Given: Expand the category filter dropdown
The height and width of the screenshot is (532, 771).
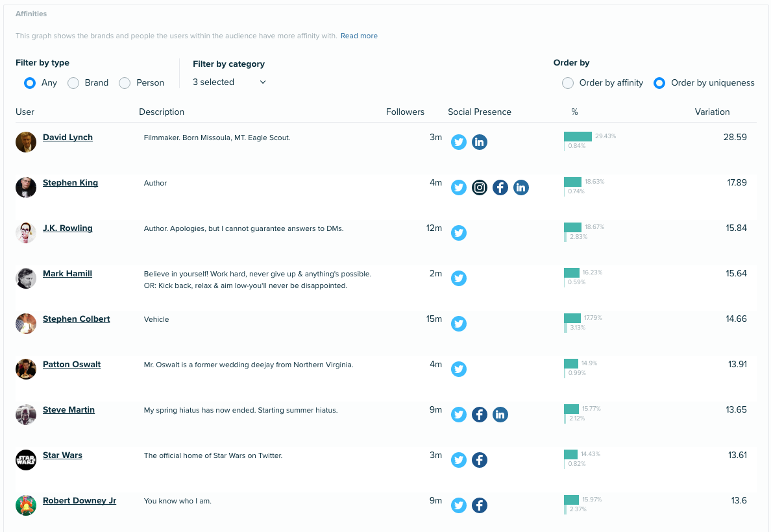Looking at the screenshot, I should coord(229,82).
